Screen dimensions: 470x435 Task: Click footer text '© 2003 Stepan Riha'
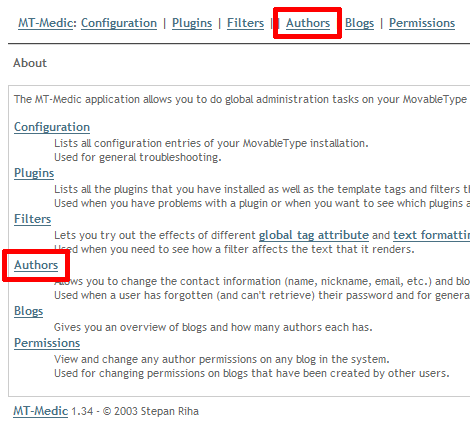click(x=151, y=411)
